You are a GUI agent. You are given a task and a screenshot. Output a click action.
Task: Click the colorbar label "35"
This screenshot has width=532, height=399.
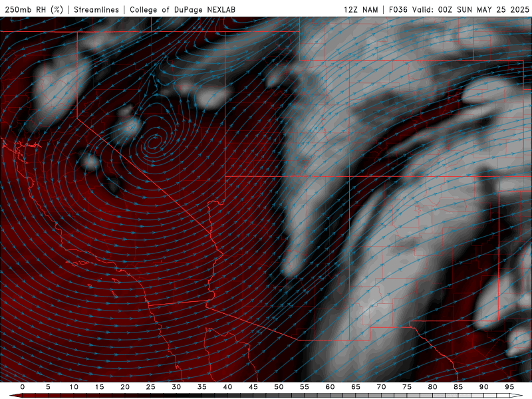pyautogui.click(x=202, y=387)
